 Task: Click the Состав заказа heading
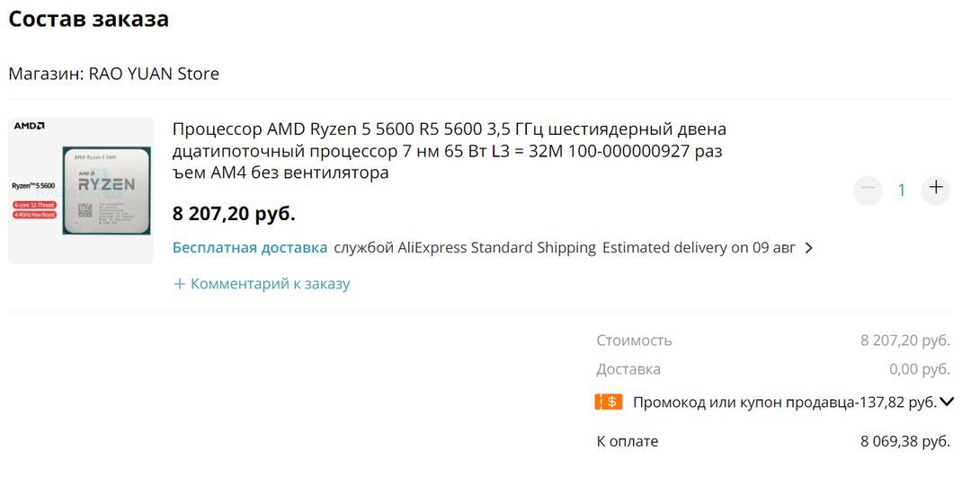click(x=89, y=19)
